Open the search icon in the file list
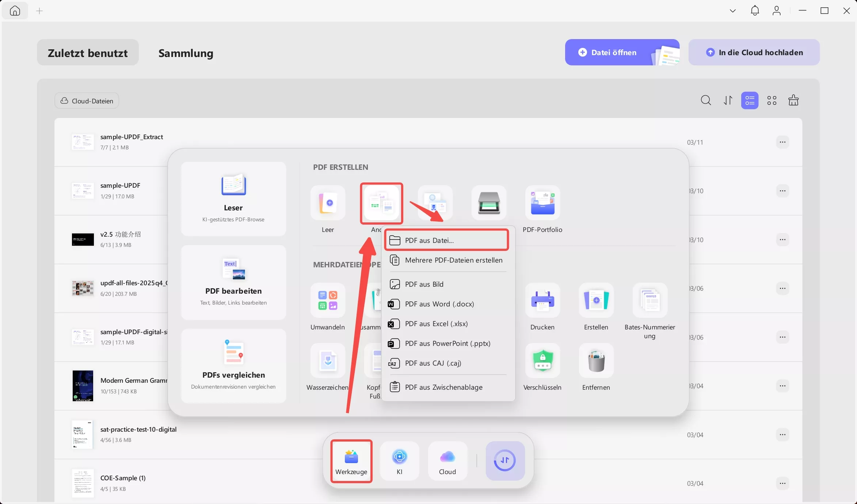 [706, 100]
